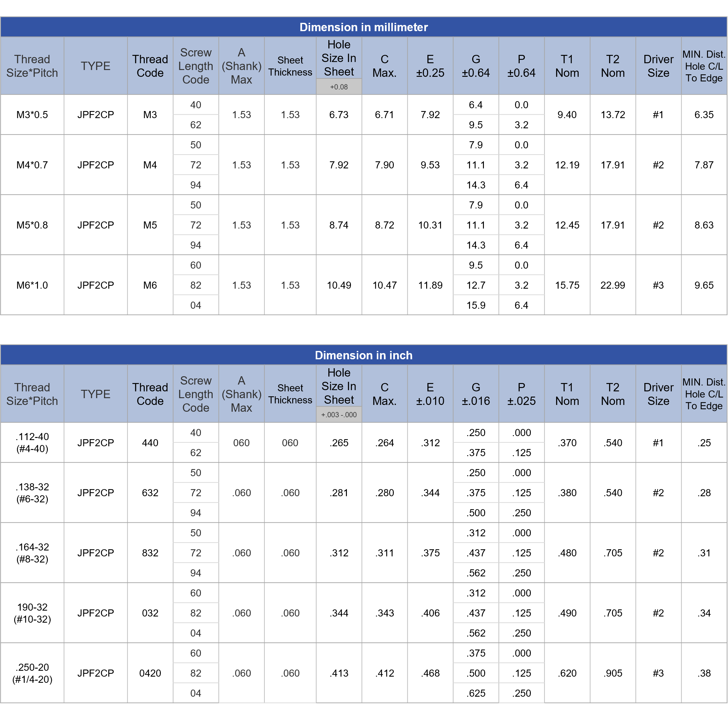Viewport: 728px width, 705px height.
Task: Click the 'G ±.016' header in inch table
Action: pos(476,394)
